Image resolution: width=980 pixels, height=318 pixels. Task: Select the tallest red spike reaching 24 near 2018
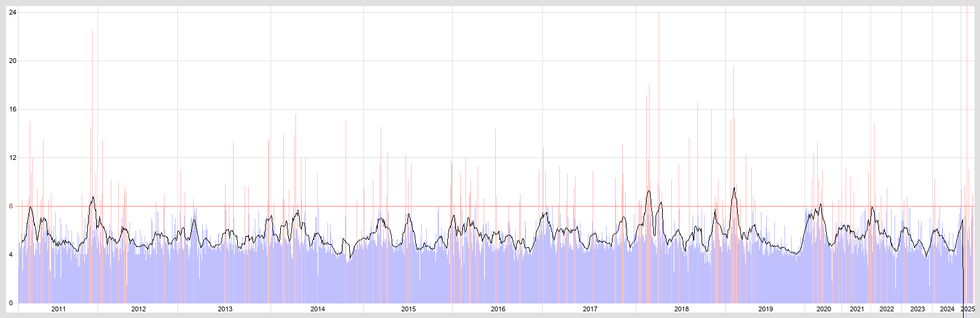[x=659, y=157]
